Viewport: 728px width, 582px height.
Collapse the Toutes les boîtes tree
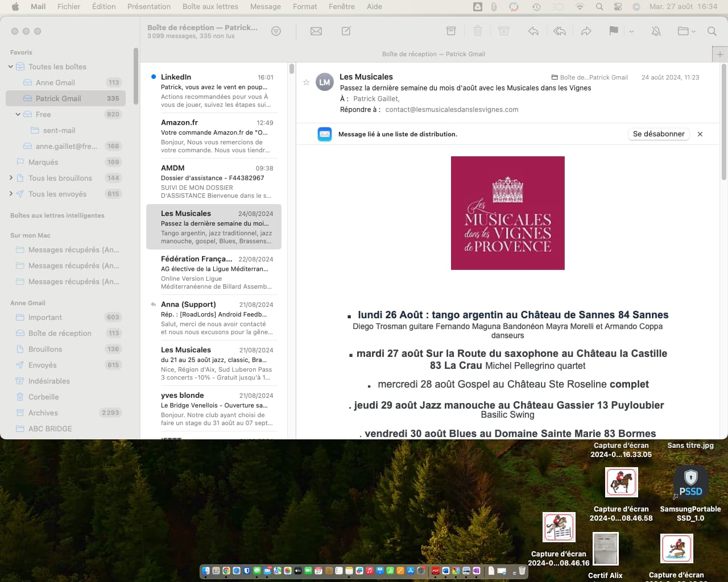pyautogui.click(x=11, y=66)
